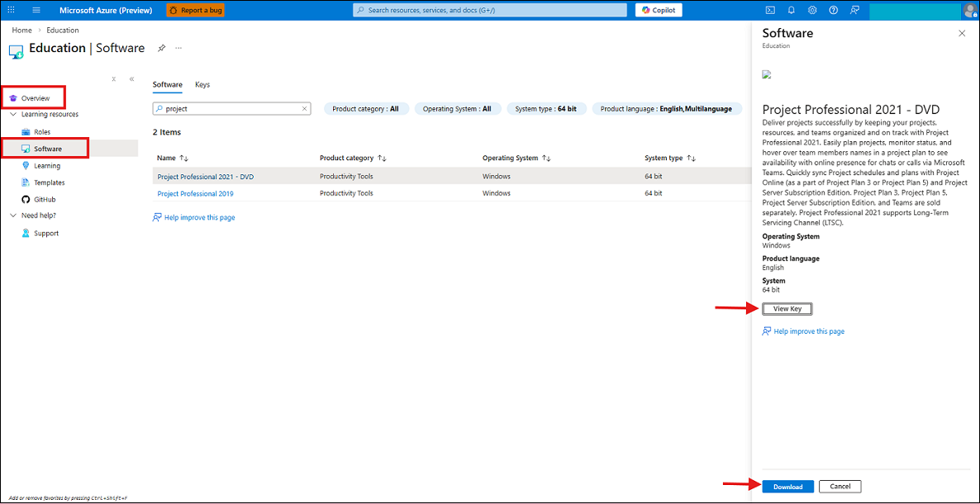This screenshot has width=980, height=504.
Task: Open Product category filter
Action: 365,109
